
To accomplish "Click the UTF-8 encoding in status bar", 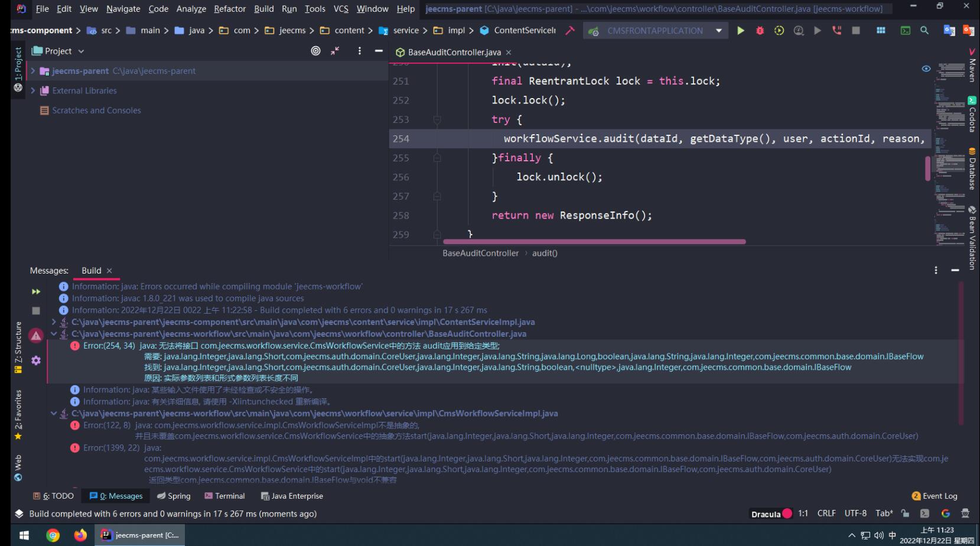I will click(855, 513).
